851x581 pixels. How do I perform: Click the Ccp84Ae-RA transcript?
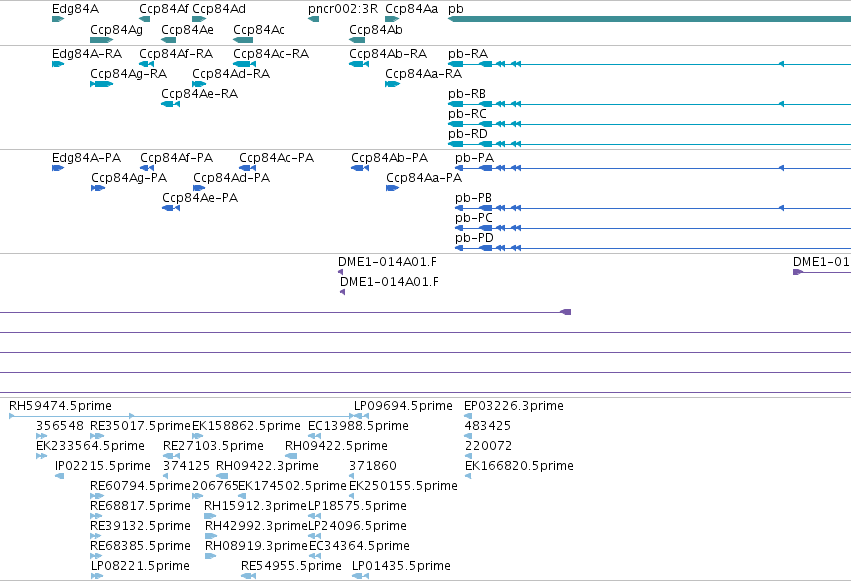click(x=170, y=104)
